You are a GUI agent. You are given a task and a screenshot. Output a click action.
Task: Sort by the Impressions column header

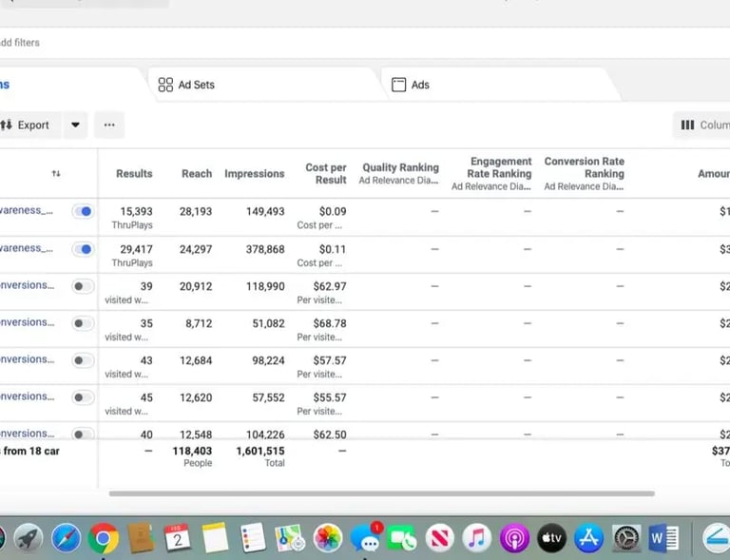pos(254,174)
